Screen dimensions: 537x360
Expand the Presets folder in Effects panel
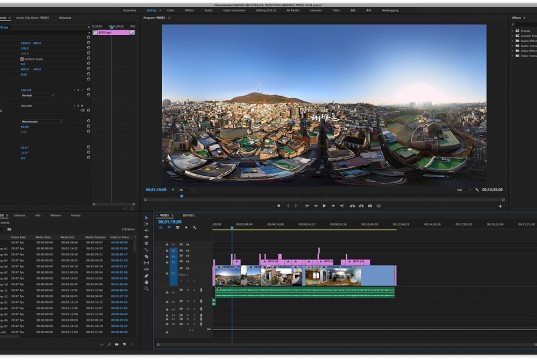tap(513, 31)
